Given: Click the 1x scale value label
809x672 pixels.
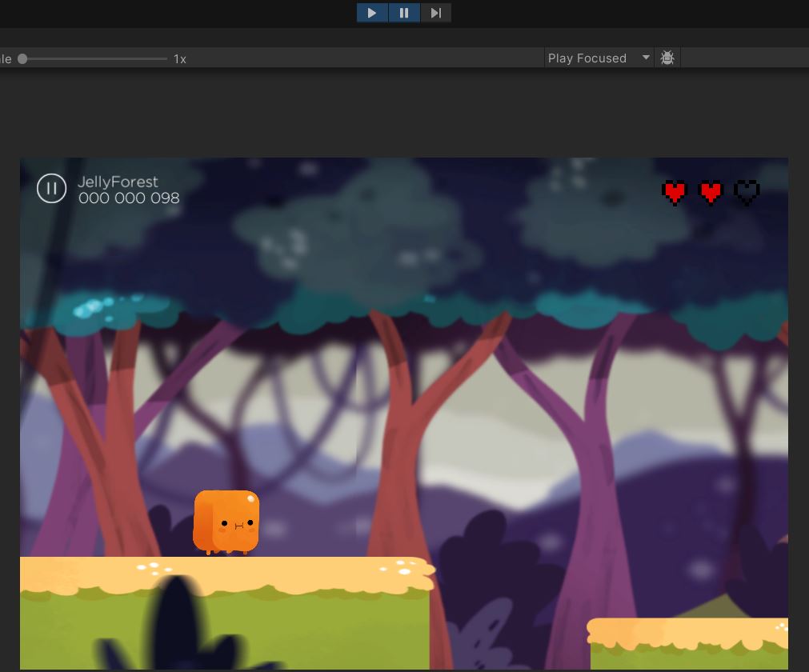Looking at the screenshot, I should coord(180,59).
